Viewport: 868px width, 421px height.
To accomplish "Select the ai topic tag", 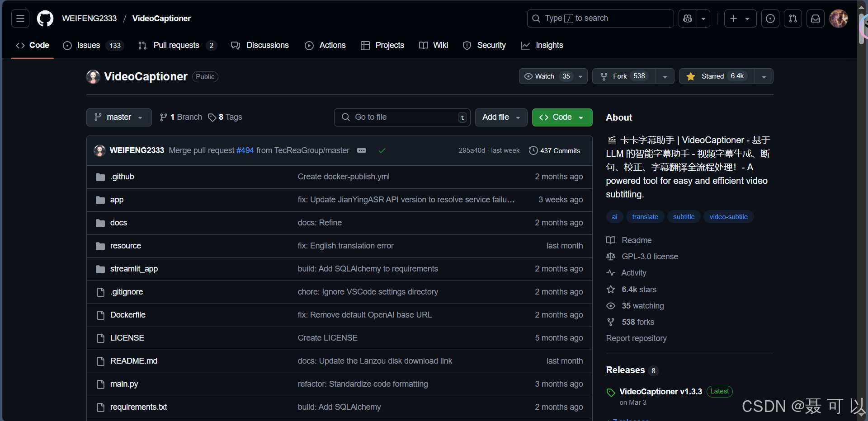I will tap(615, 217).
